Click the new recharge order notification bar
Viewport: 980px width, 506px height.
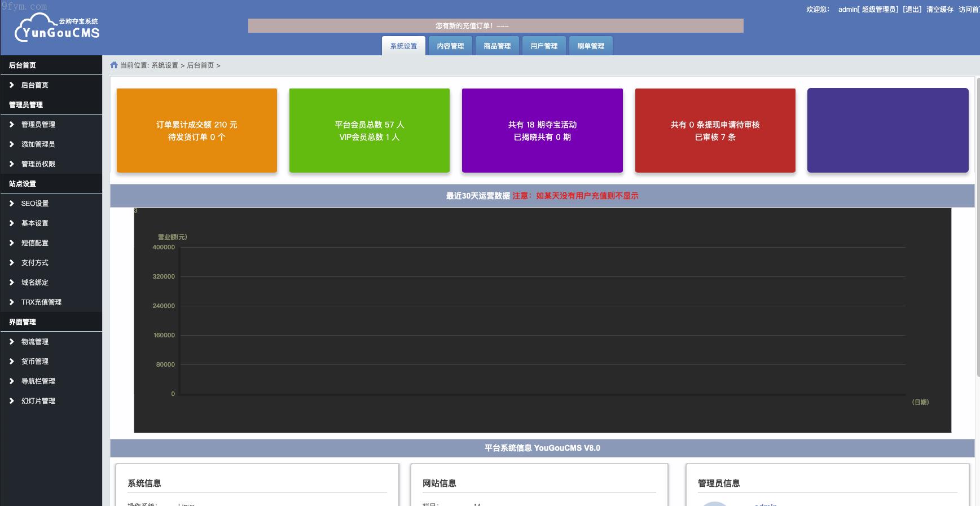click(495, 26)
